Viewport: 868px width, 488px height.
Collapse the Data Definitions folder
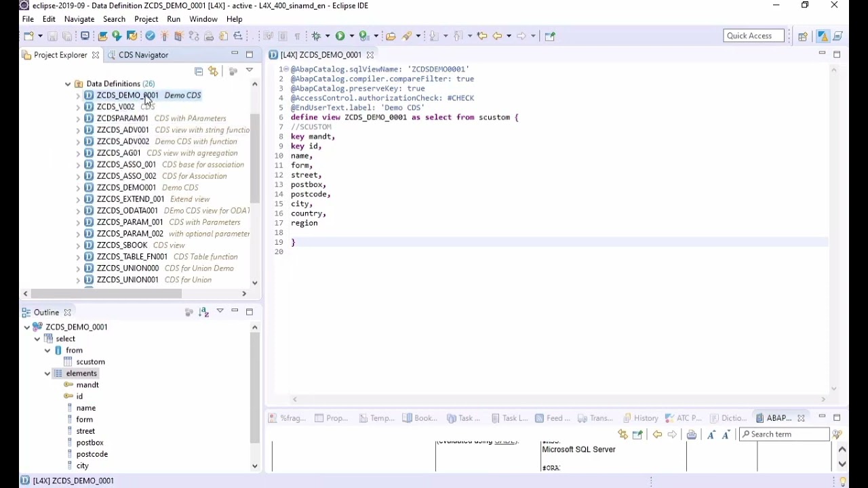click(x=68, y=84)
